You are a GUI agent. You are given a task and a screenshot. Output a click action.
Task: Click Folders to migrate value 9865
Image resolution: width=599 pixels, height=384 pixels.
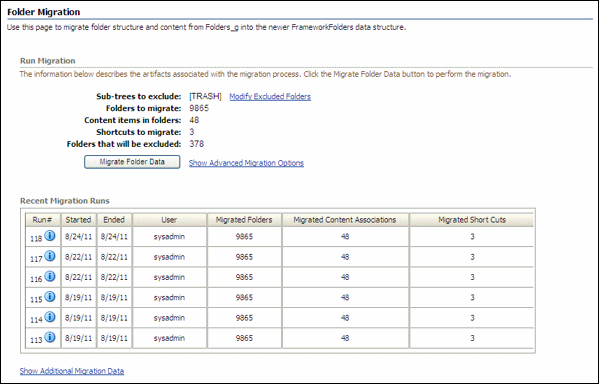[x=199, y=108]
